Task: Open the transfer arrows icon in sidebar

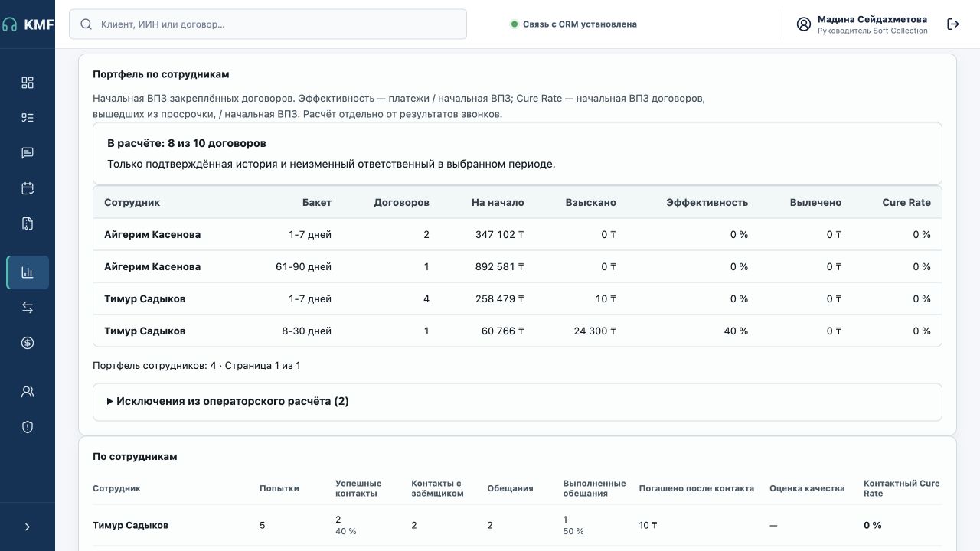Action: click(x=28, y=308)
